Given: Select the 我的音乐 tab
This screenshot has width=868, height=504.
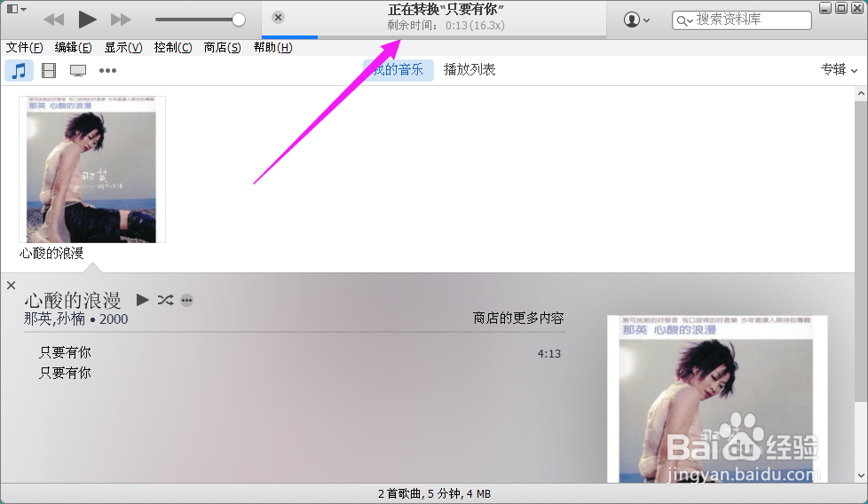Looking at the screenshot, I should (398, 70).
